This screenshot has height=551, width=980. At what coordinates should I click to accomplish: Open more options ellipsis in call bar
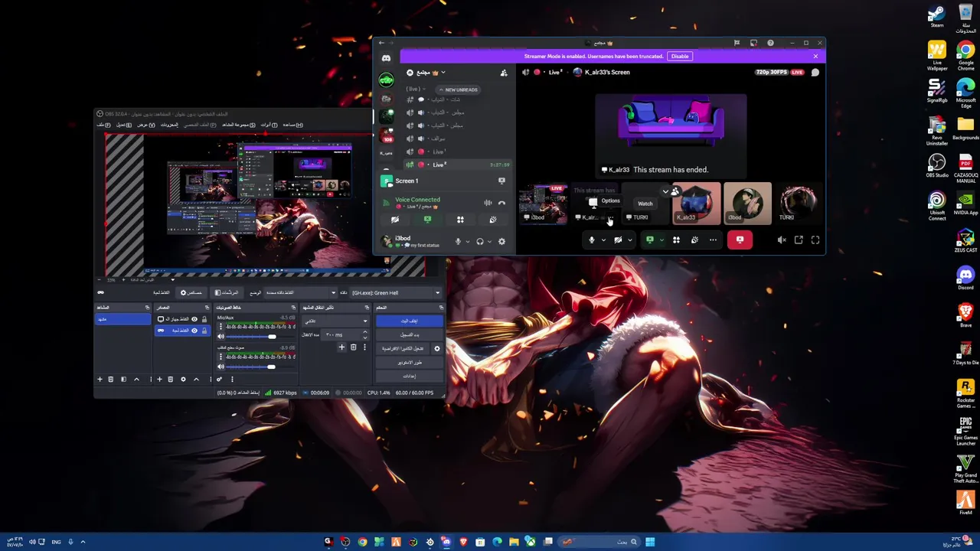click(x=713, y=240)
